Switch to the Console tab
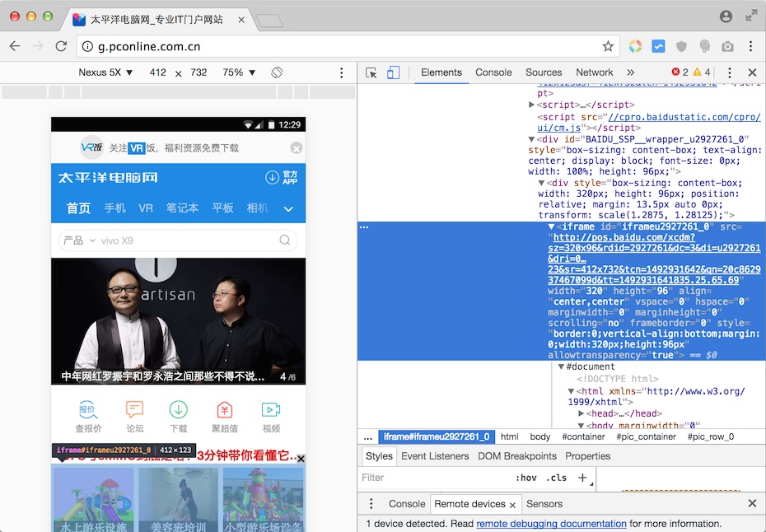Viewport: 766px width, 532px height. coord(493,72)
